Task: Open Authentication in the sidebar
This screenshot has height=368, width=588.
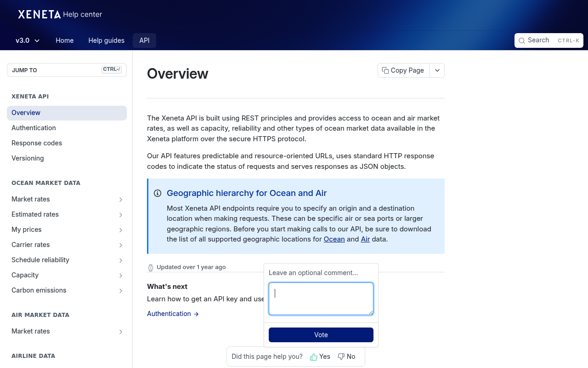Action: [x=67, y=128]
